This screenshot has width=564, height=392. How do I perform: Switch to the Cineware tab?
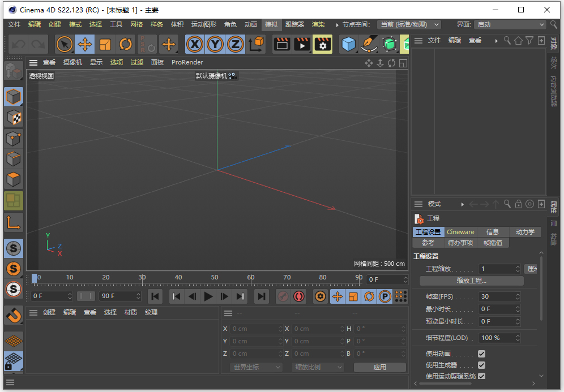coord(460,232)
